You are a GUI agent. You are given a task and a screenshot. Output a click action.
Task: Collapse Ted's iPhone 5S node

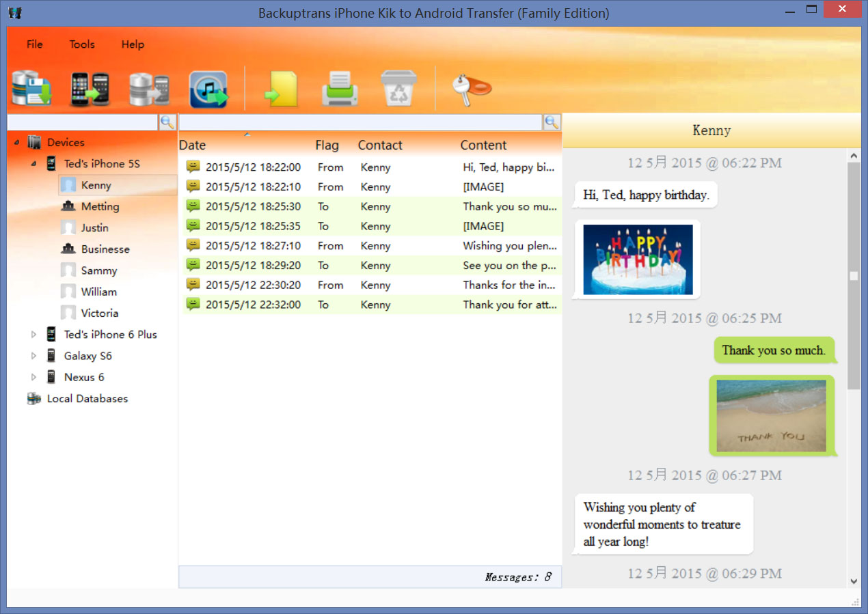[x=33, y=164]
